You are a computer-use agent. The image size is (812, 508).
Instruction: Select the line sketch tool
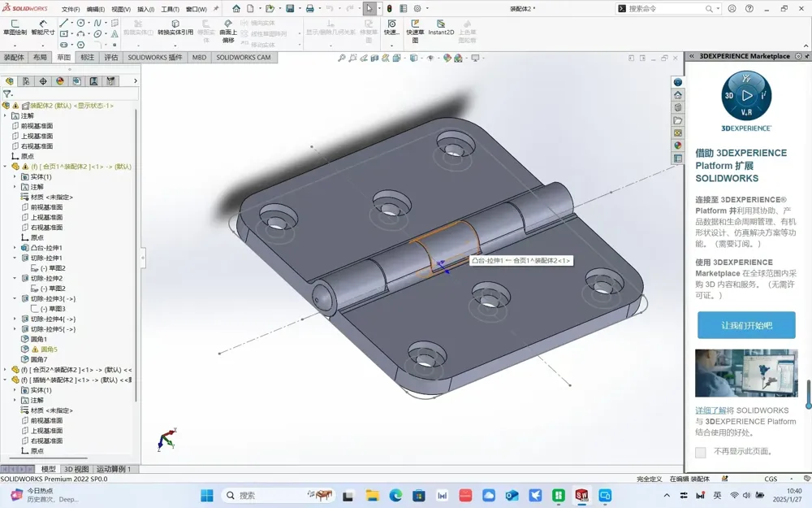tap(63, 23)
